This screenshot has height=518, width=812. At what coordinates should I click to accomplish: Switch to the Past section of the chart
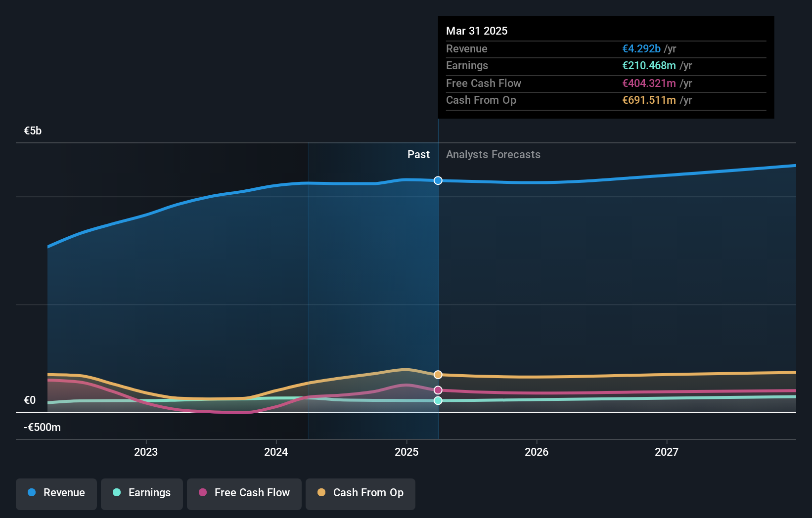pyautogui.click(x=418, y=154)
